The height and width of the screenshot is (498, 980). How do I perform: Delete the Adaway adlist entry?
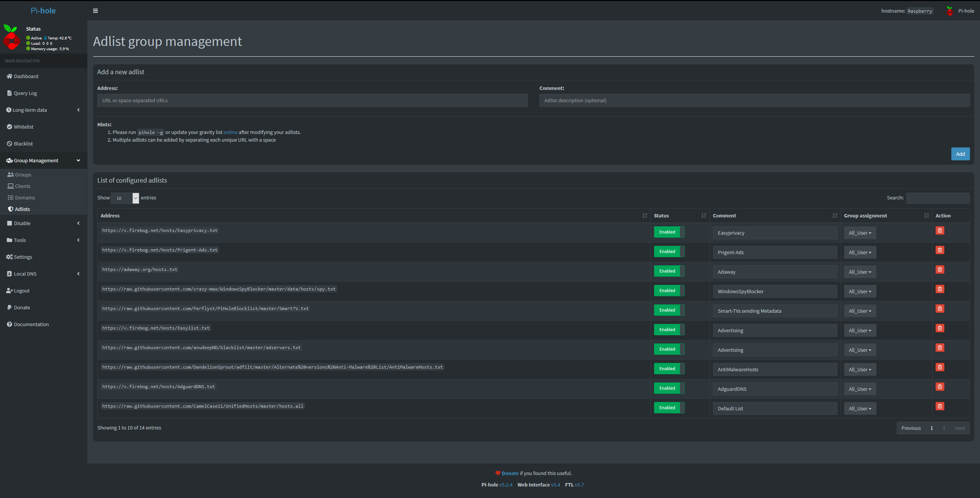pos(940,269)
